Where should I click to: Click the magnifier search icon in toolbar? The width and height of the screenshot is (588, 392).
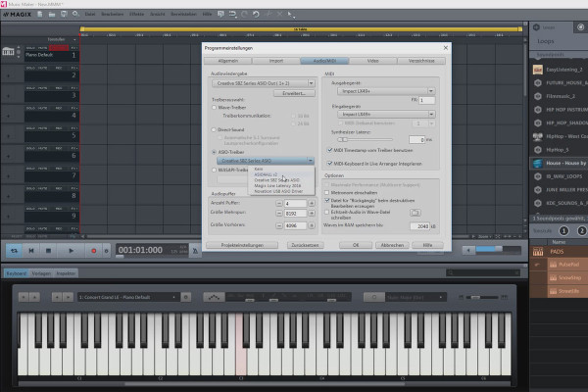(x=75, y=15)
